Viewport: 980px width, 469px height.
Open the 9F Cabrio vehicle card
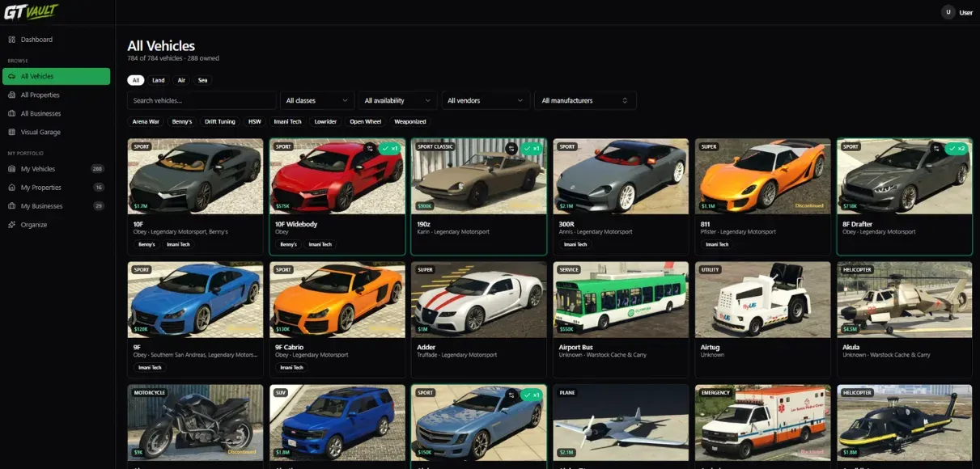pos(337,319)
